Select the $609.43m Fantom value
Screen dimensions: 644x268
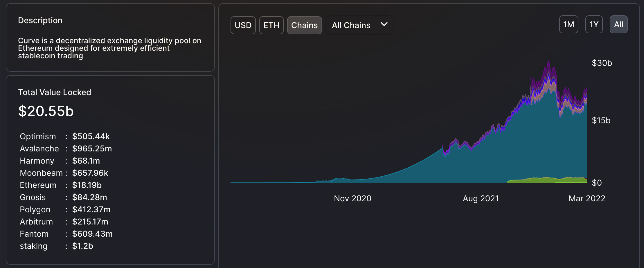point(92,234)
